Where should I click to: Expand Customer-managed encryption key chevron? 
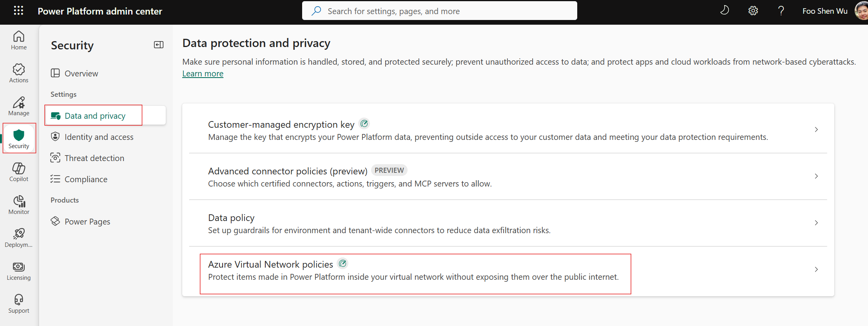click(x=816, y=130)
